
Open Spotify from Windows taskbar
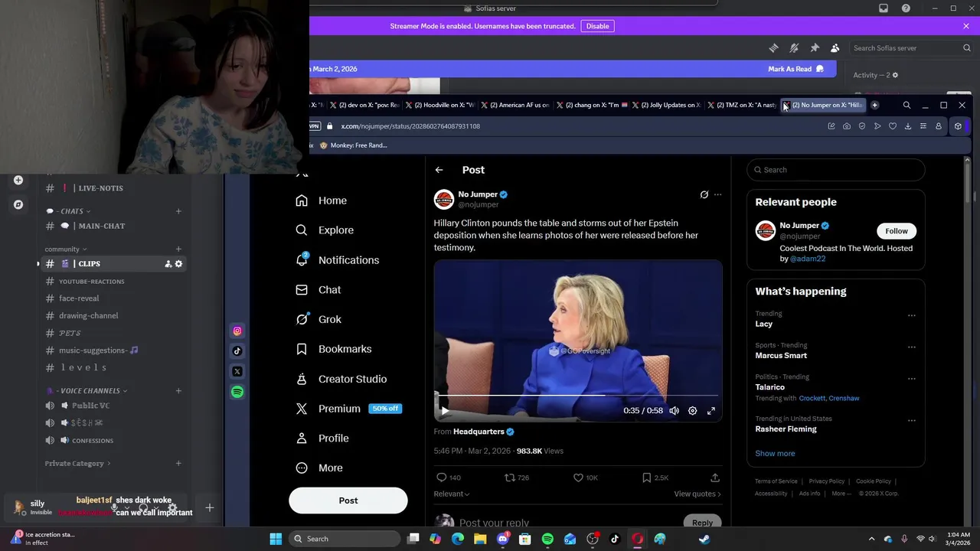547,539
